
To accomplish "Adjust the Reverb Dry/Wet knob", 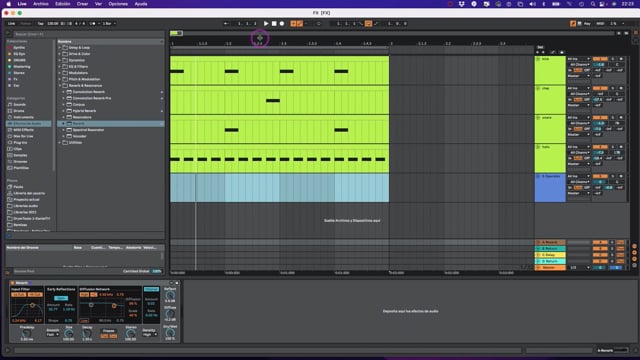I will (170, 333).
